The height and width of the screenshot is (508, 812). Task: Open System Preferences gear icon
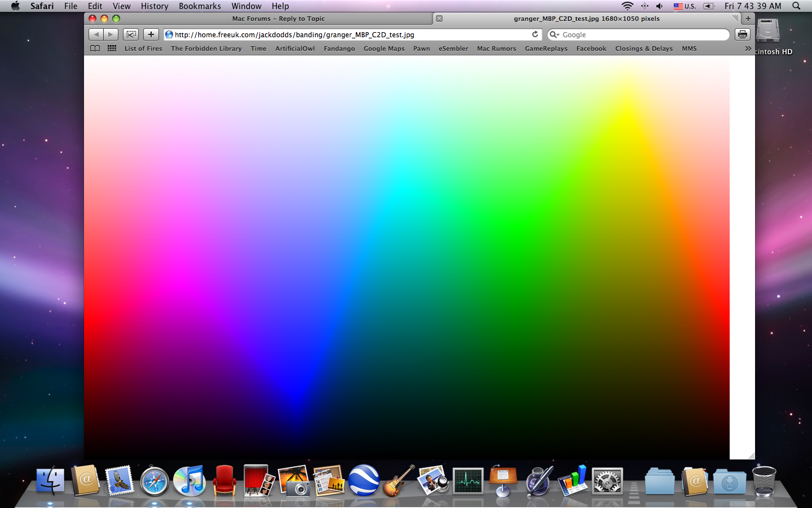(x=607, y=481)
